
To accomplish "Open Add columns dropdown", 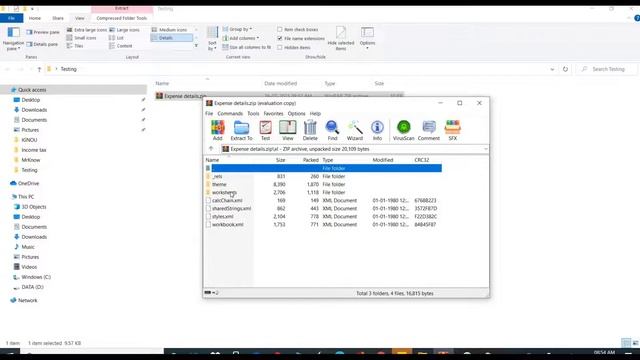I will pyautogui.click(x=241, y=38).
